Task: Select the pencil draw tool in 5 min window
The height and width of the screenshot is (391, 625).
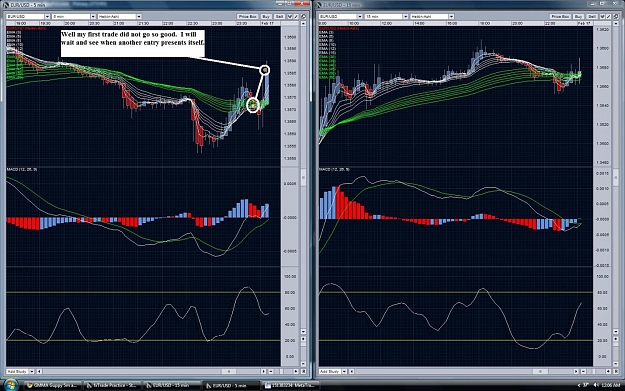Action: coord(296,17)
